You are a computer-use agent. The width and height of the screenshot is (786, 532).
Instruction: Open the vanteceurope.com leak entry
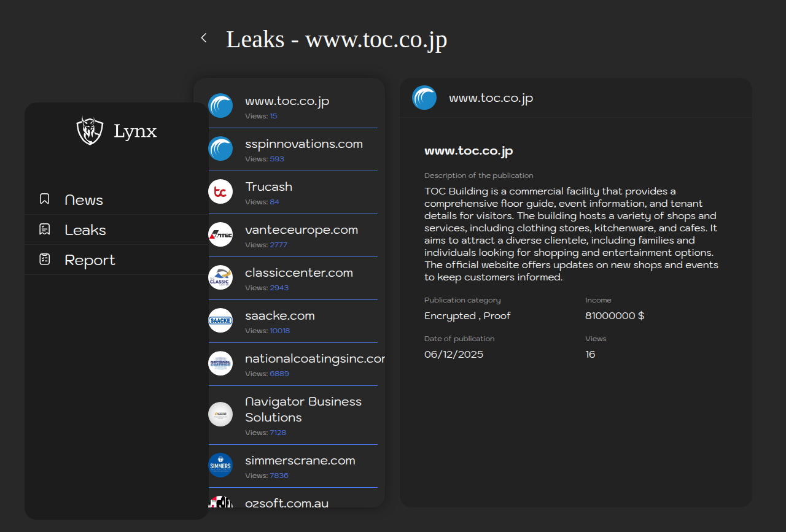click(301, 230)
